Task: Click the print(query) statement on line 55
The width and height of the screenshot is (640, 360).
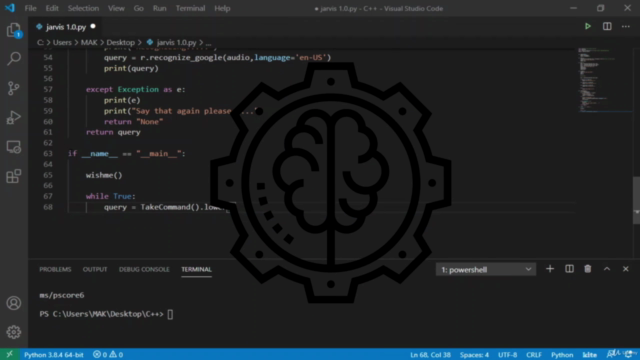Action: click(x=131, y=68)
